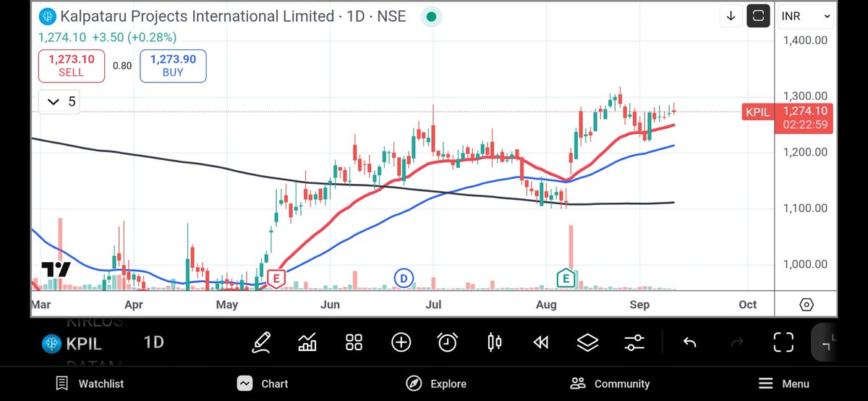Tap the 1,200.00 price axis label

pos(806,152)
